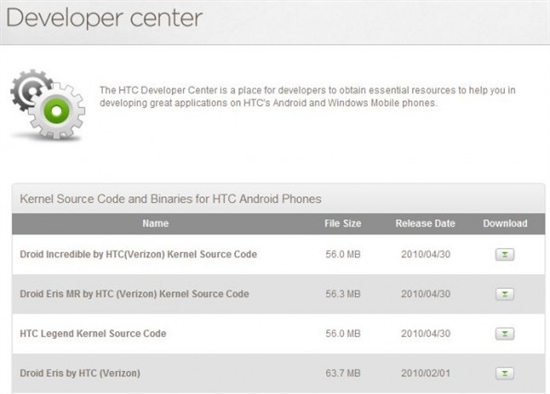Select the 2010/04/30 date for HTC Legend
Viewport: 550px width, 394px height.
click(426, 334)
